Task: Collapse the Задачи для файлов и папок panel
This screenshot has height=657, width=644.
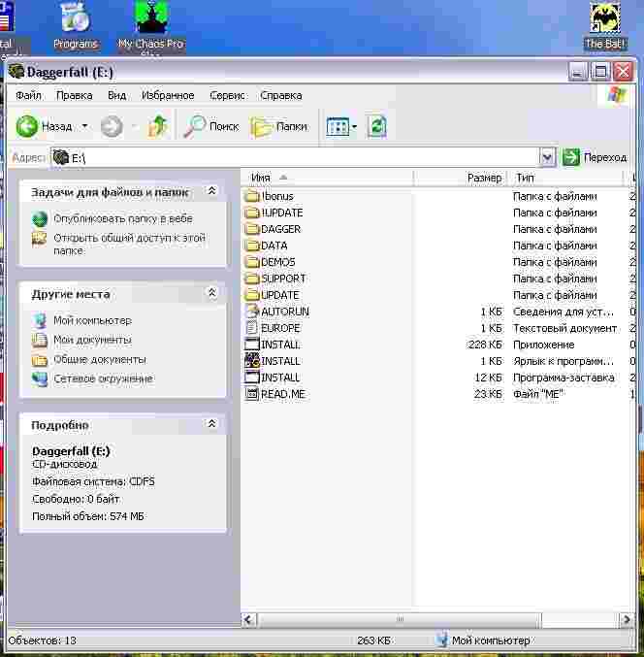Action: pyautogui.click(x=212, y=192)
